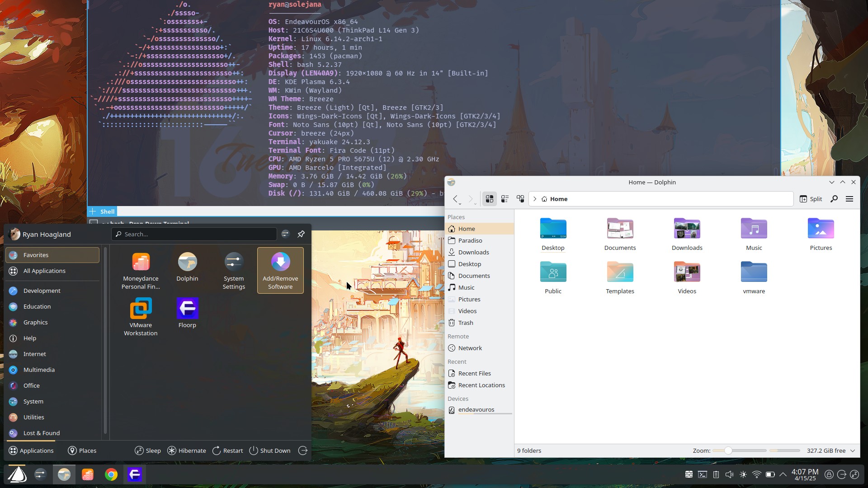Add a new Yakuake session with plus
The width and height of the screenshot is (868, 488).
93,211
